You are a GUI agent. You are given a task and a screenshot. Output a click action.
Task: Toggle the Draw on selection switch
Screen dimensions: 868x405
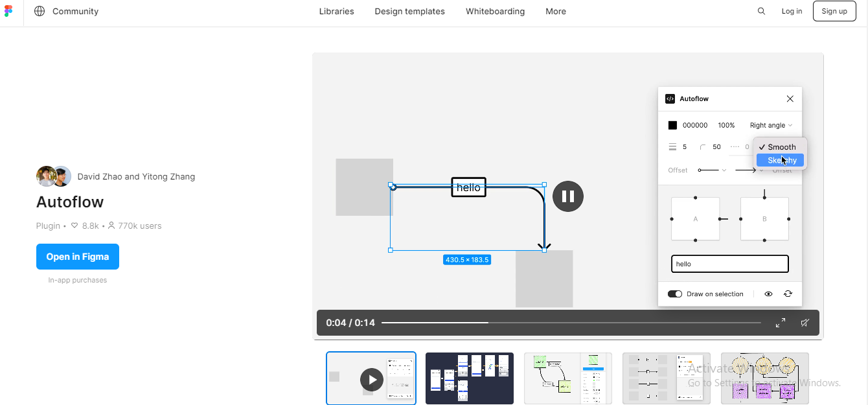point(675,294)
